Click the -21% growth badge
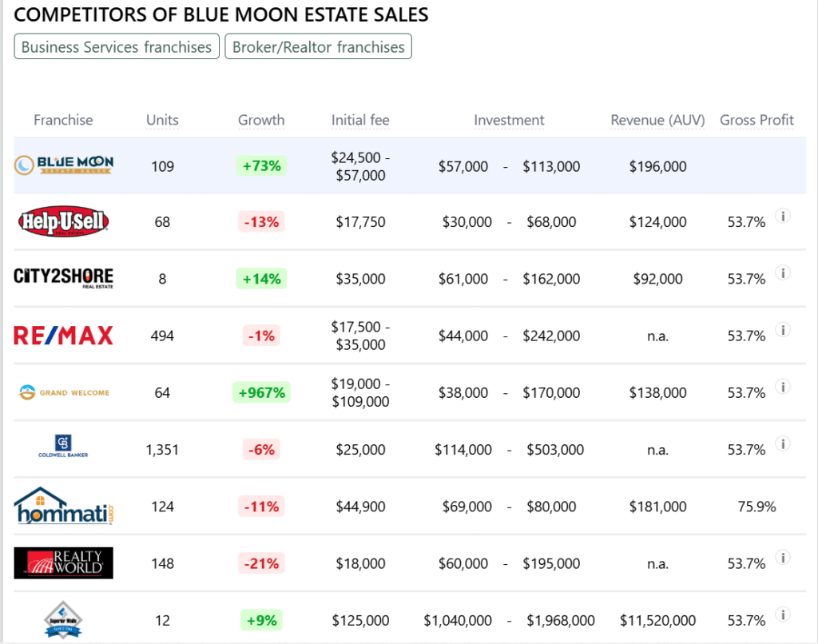818x644 pixels. (261, 563)
